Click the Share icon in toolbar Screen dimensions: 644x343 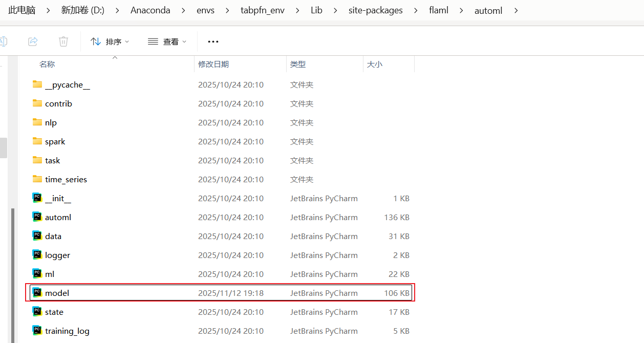33,41
